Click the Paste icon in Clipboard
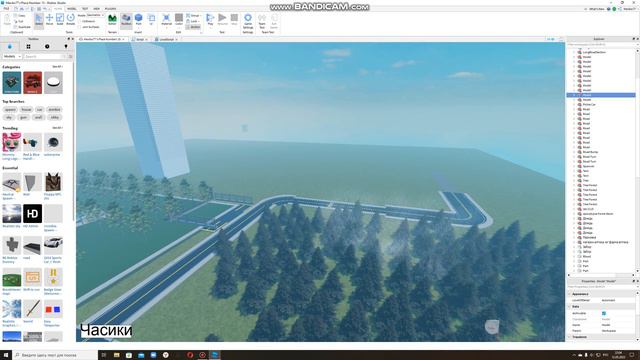 [7, 20]
